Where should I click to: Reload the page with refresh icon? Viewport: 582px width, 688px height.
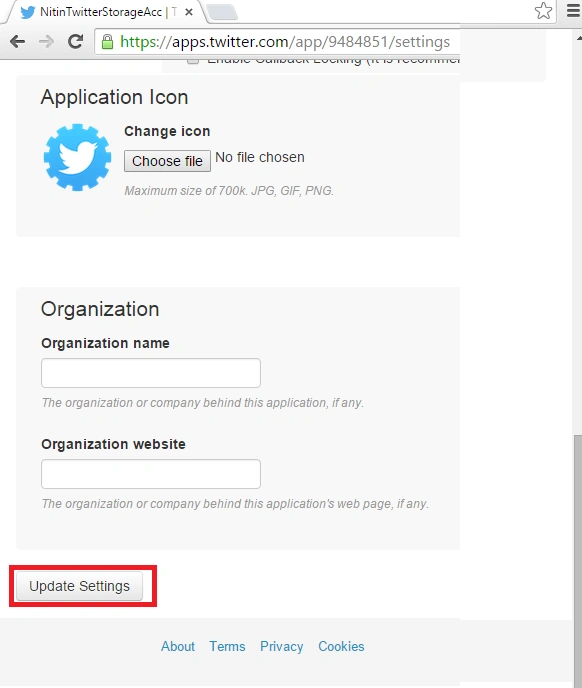tap(75, 41)
